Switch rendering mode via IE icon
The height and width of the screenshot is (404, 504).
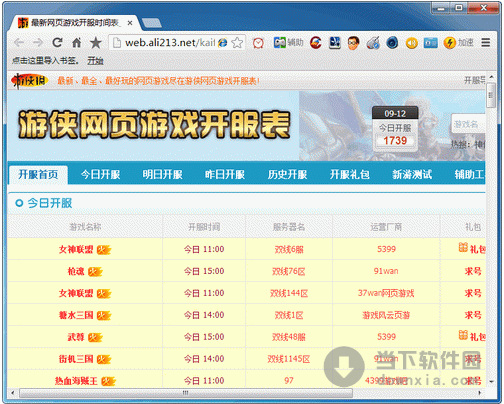pyautogui.click(x=223, y=43)
